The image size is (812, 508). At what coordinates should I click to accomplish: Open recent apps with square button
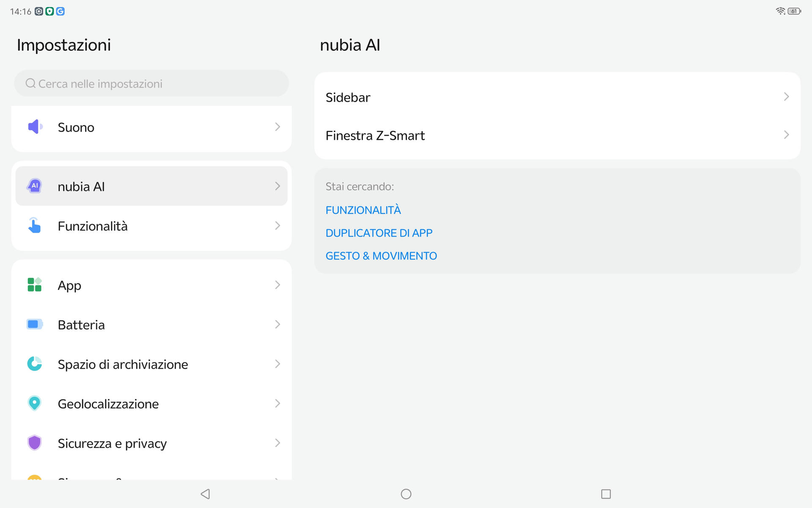click(x=606, y=494)
